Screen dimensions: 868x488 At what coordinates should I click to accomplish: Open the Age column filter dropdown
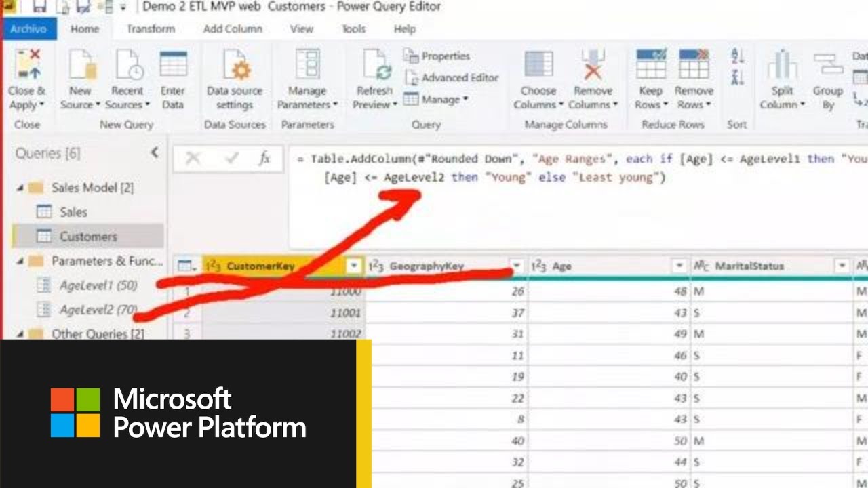click(679, 266)
